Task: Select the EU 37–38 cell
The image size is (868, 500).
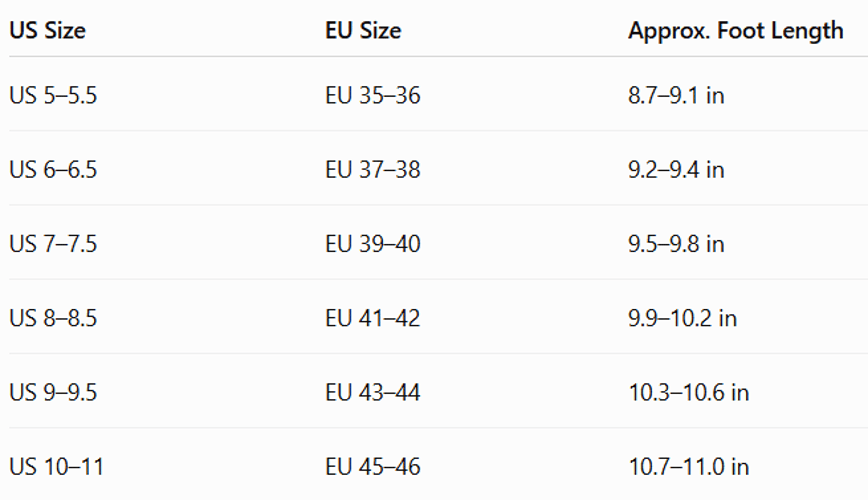Action: tap(373, 169)
